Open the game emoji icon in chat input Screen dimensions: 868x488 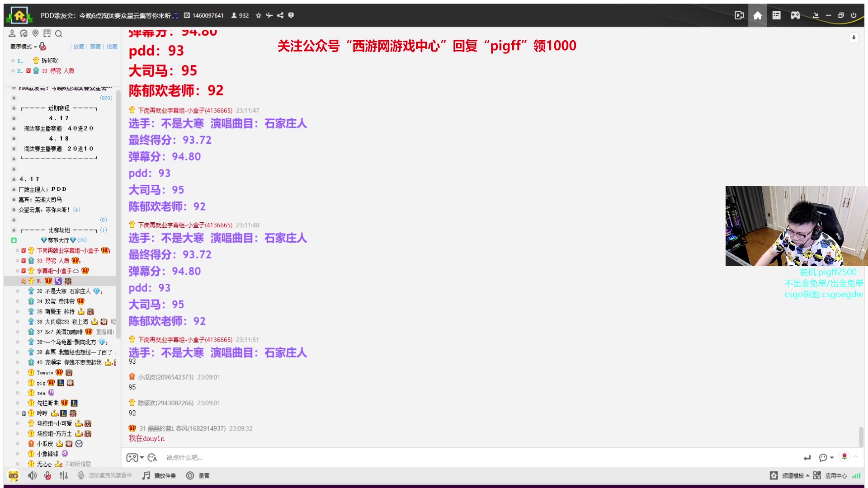tap(132, 458)
